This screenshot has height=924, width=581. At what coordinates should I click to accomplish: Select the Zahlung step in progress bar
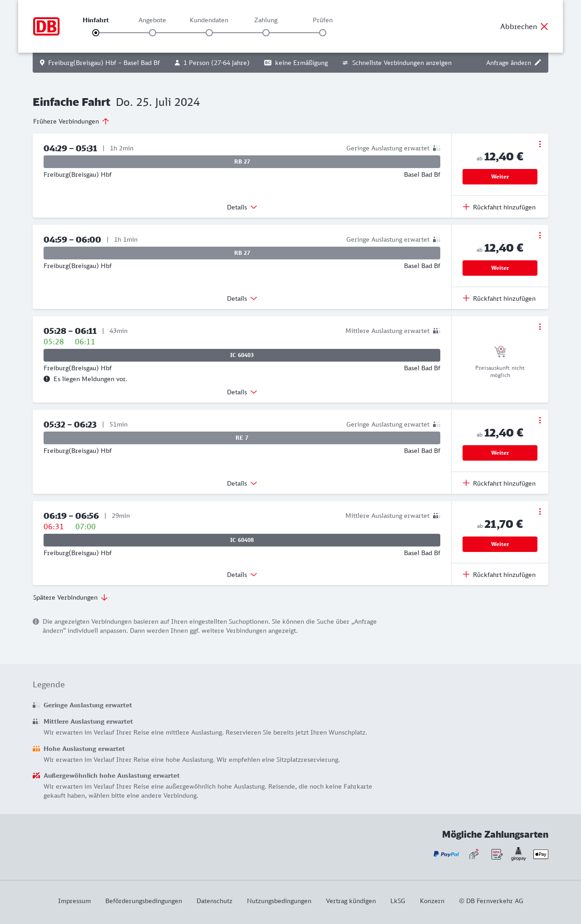coord(266,32)
